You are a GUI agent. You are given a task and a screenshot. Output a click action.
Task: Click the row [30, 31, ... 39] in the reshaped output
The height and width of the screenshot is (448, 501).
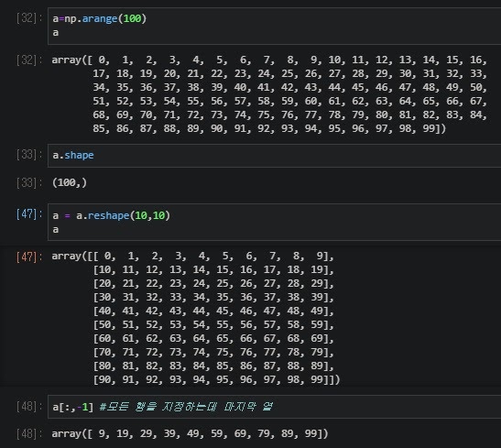pos(213,297)
